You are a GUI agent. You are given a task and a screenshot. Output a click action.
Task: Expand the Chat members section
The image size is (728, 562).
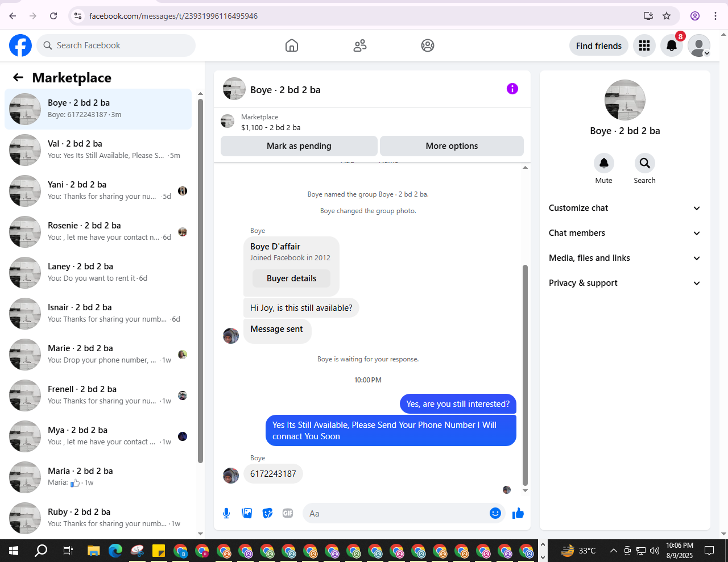(625, 233)
